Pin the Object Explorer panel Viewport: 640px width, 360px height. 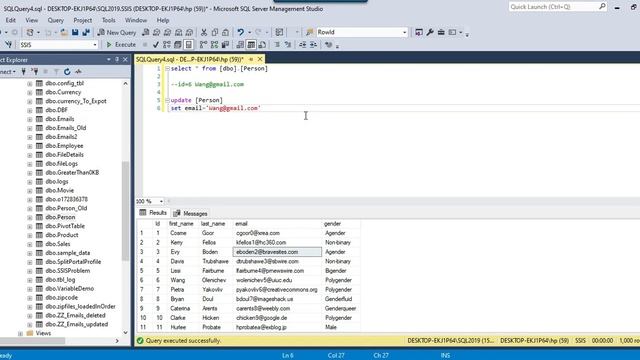click(117, 60)
